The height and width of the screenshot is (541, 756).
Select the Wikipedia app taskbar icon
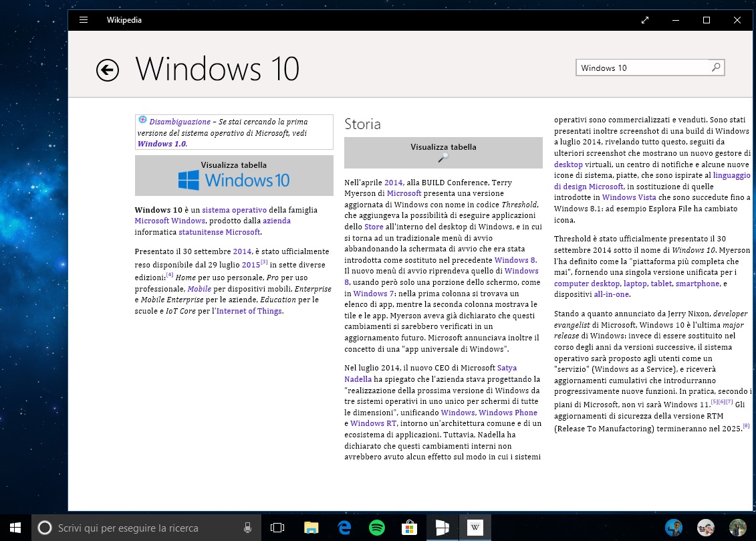[x=475, y=528]
